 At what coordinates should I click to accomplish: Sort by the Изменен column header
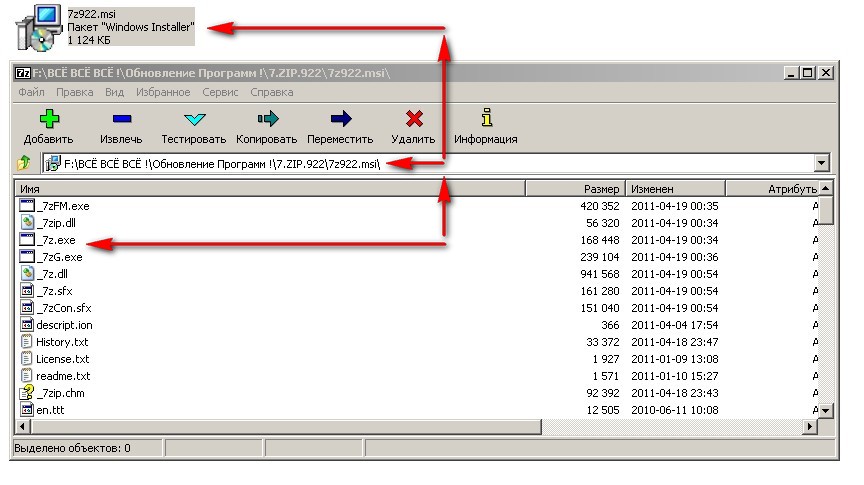click(x=676, y=188)
